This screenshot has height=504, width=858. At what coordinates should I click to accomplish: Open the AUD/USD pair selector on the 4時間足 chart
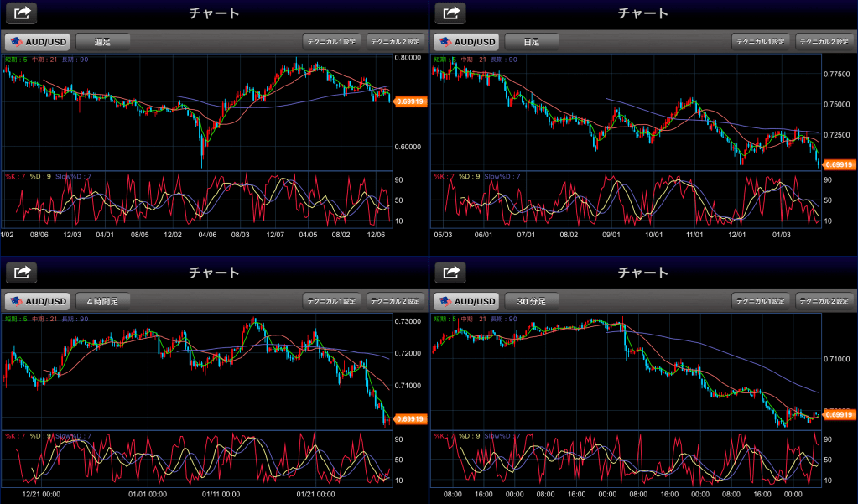[37, 301]
